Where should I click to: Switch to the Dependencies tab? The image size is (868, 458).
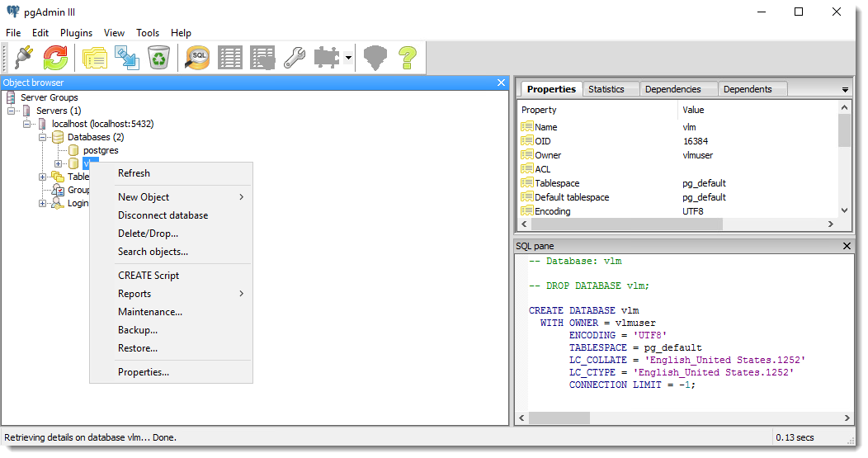tap(678, 89)
